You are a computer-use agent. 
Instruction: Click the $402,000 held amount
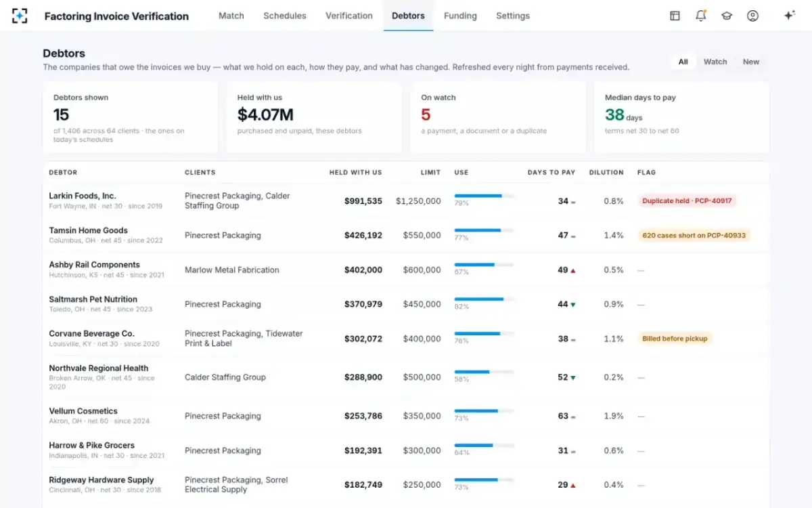tap(363, 270)
